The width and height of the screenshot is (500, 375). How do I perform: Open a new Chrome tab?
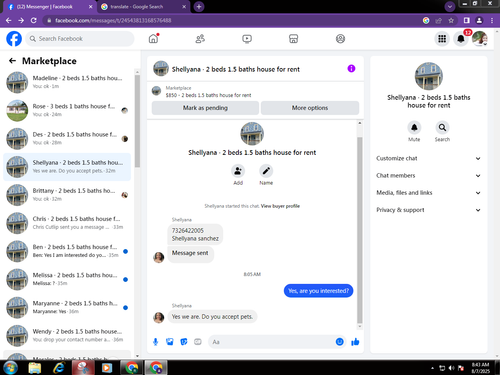click(199, 7)
